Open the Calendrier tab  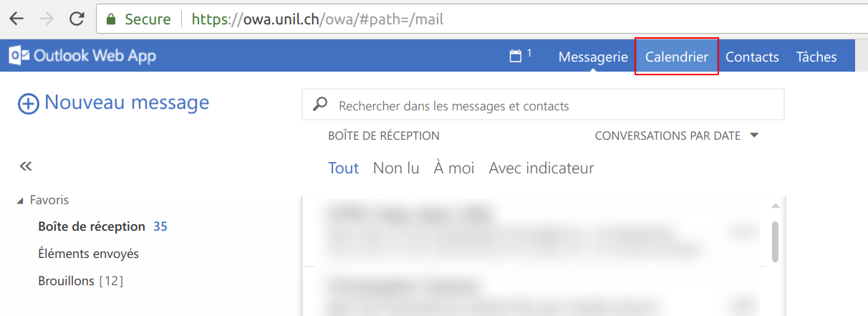click(677, 57)
